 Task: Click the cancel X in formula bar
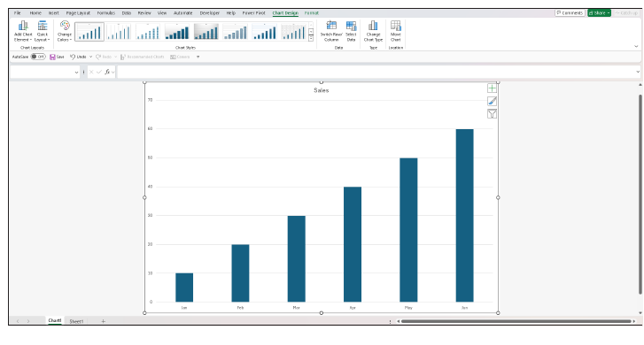91,73
